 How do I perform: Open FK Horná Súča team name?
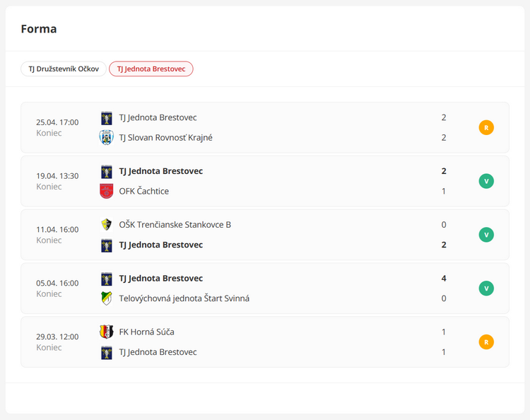coord(146,332)
